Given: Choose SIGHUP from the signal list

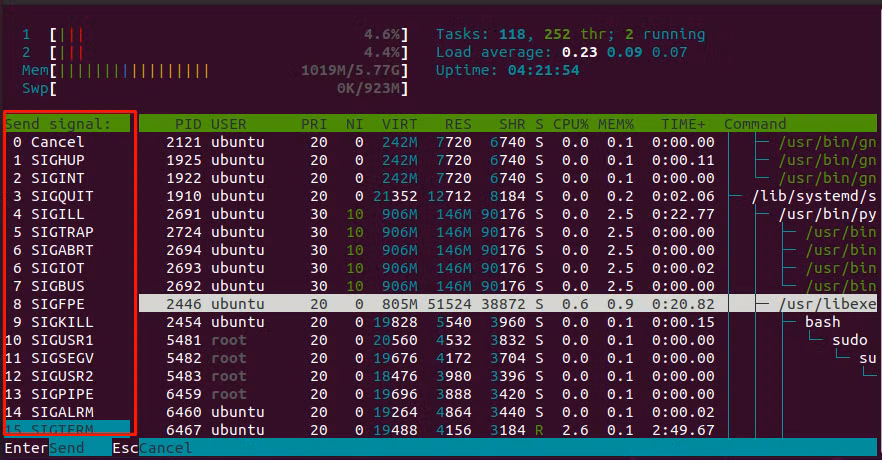Looking at the screenshot, I should point(68,160).
